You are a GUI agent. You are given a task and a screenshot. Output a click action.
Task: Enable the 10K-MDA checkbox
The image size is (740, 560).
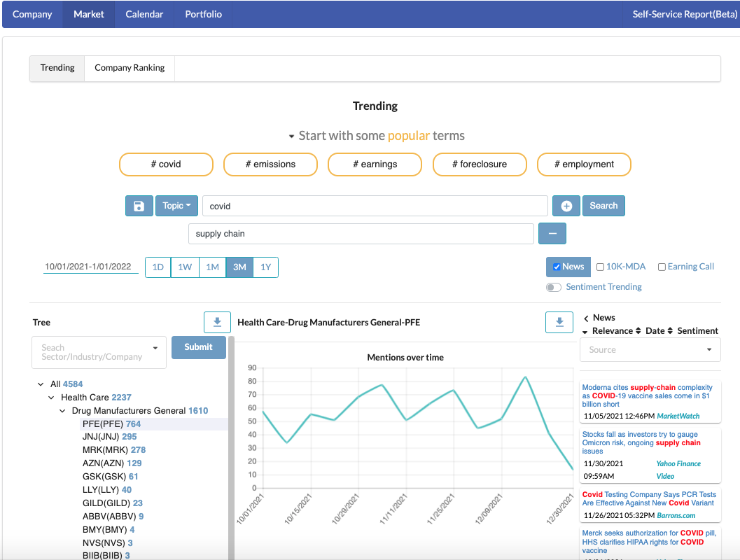click(x=600, y=267)
